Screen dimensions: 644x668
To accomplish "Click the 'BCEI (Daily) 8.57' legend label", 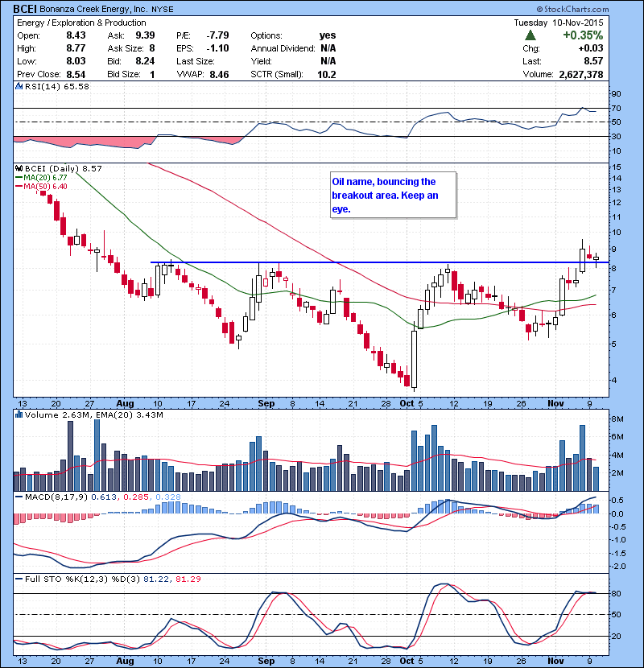I will click(64, 169).
